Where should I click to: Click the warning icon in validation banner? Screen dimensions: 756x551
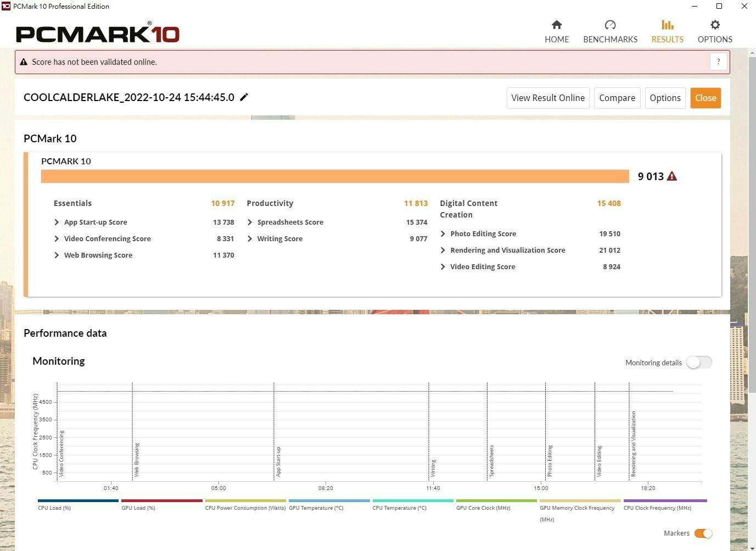click(x=24, y=62)
